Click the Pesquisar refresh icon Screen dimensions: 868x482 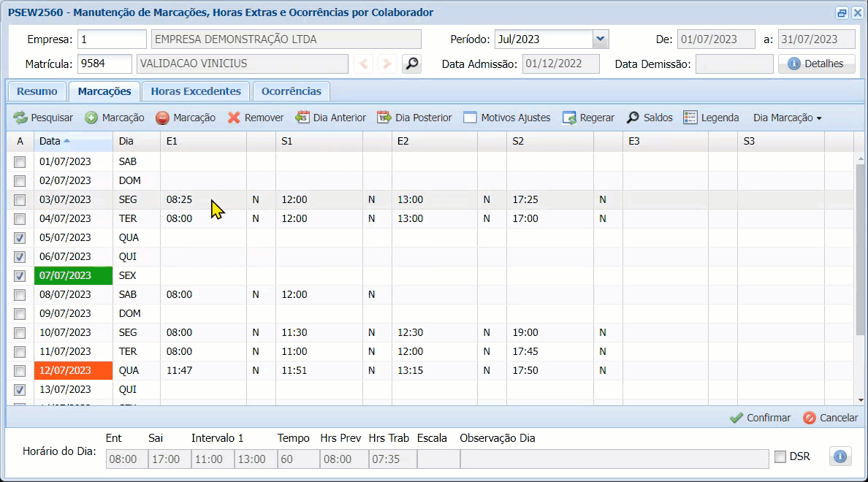[x=20, y=118]
